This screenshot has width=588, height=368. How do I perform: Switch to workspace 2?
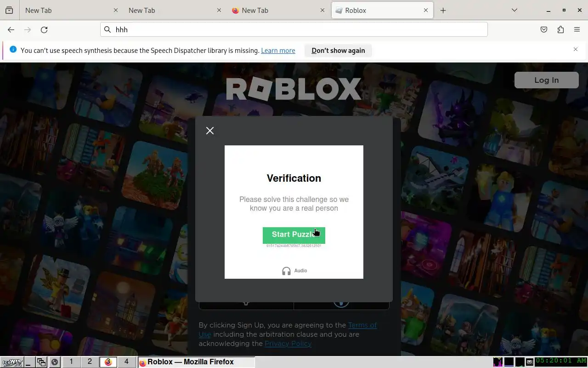[90, 362]
